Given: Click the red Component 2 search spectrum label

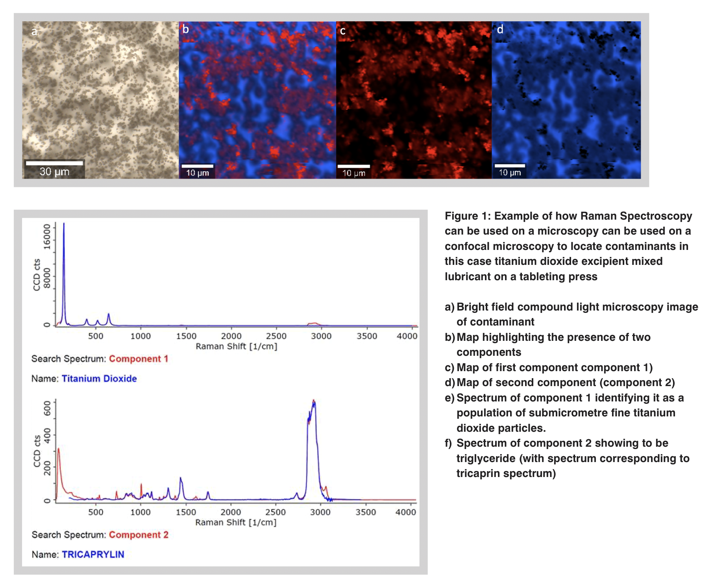Looking at the screenshot, I should point(139,535).
